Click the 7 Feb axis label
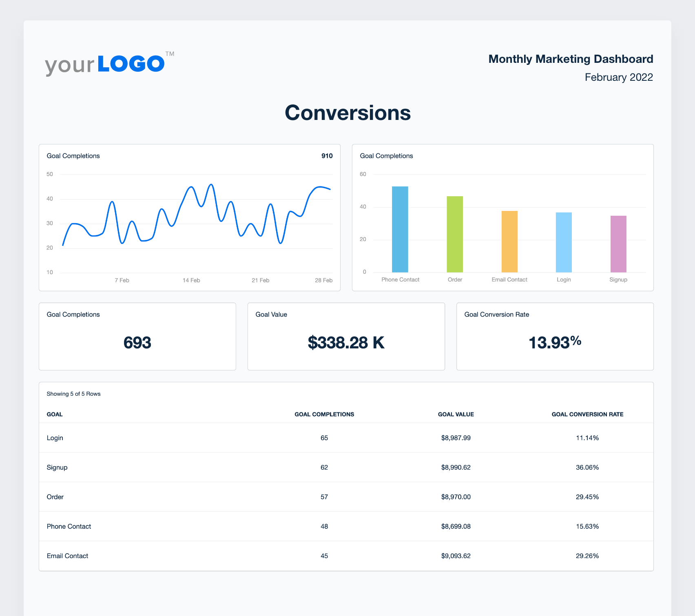695x616 pixels. point(122,280)
